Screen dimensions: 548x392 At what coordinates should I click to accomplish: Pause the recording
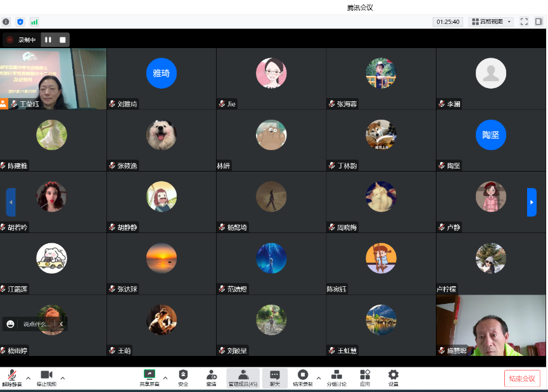48,40
